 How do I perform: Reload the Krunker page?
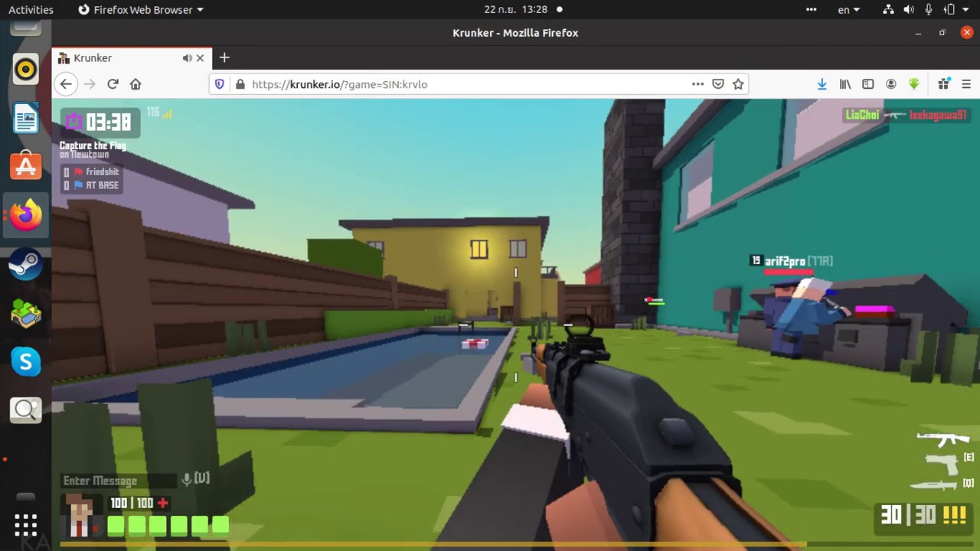[x=113, y=84]
